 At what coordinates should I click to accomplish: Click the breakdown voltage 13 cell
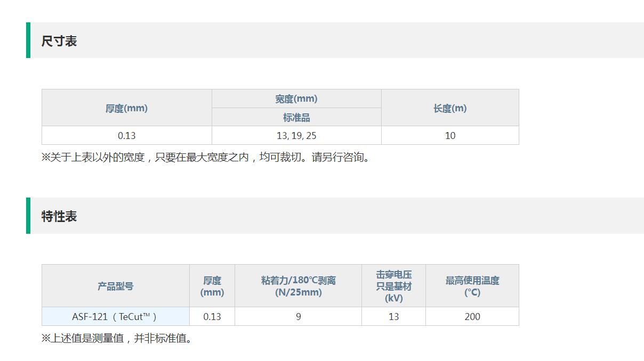pos(393,316)
